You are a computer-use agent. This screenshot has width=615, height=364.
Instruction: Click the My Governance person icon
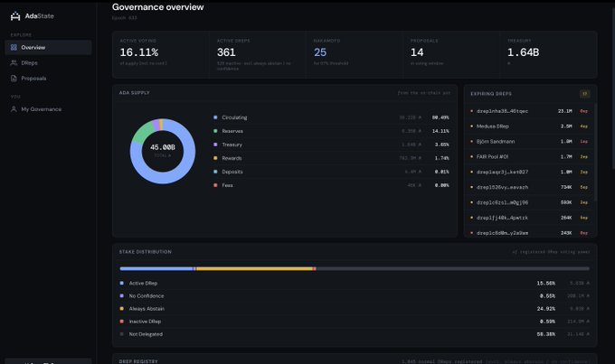click(14, 109)
